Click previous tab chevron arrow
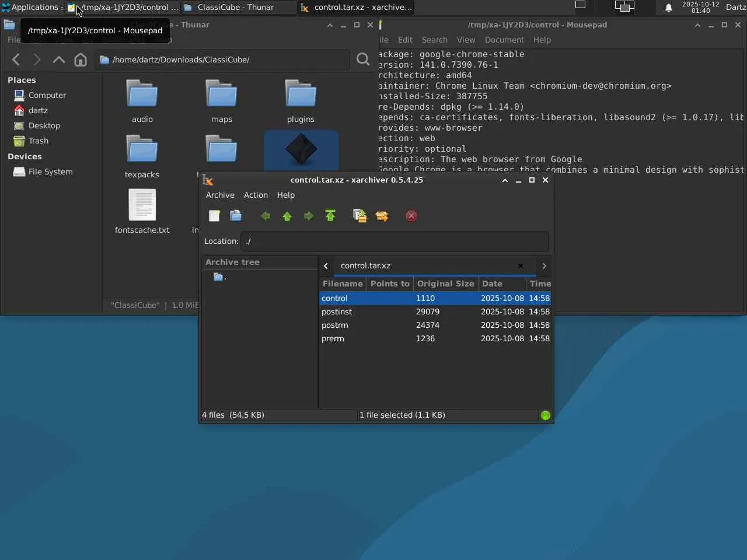Screen dimensions: 747x560 326,265
